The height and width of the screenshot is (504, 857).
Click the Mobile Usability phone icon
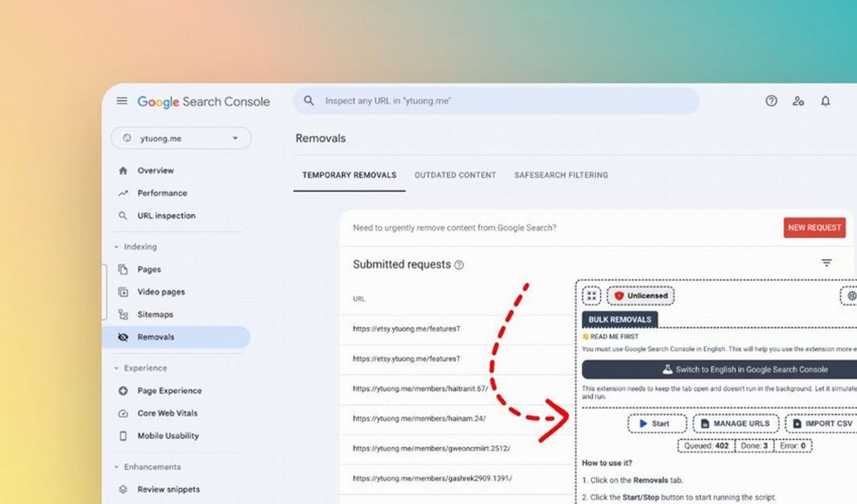(x=123, y=436)
